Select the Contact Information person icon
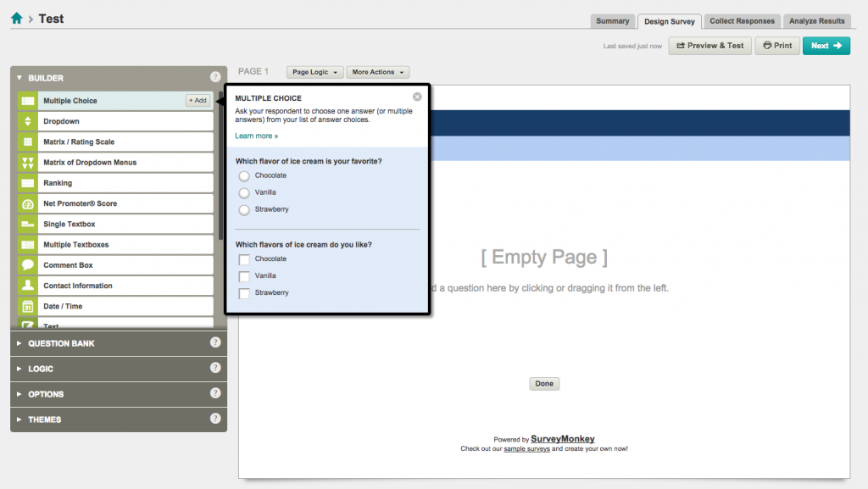The image size is (868, 489). [x=27, y=286]
